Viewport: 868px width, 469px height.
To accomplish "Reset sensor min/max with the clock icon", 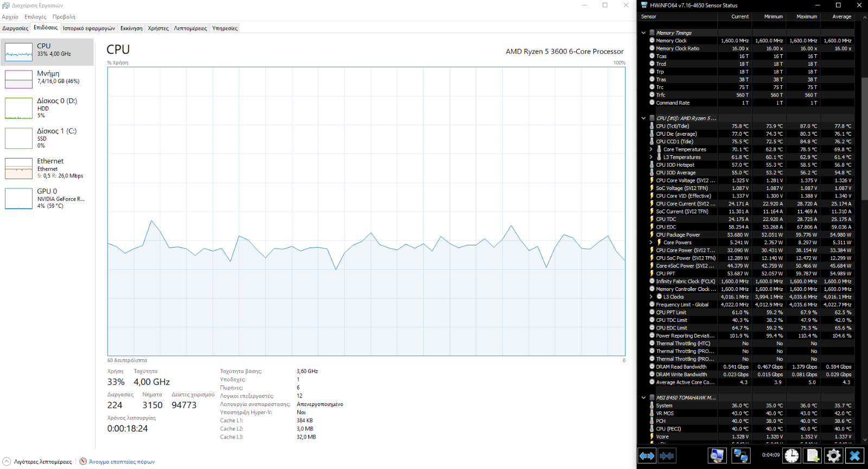I will pyautogui.click(x=792, y=456).
